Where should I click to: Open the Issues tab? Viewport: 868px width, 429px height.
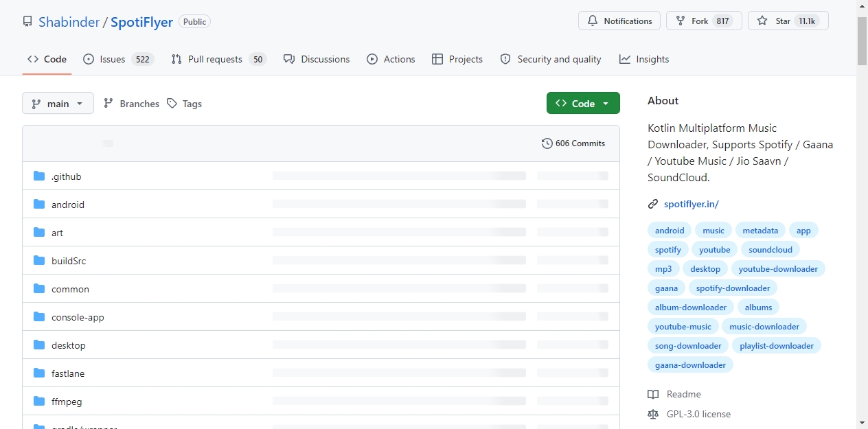tap(117, 59)
